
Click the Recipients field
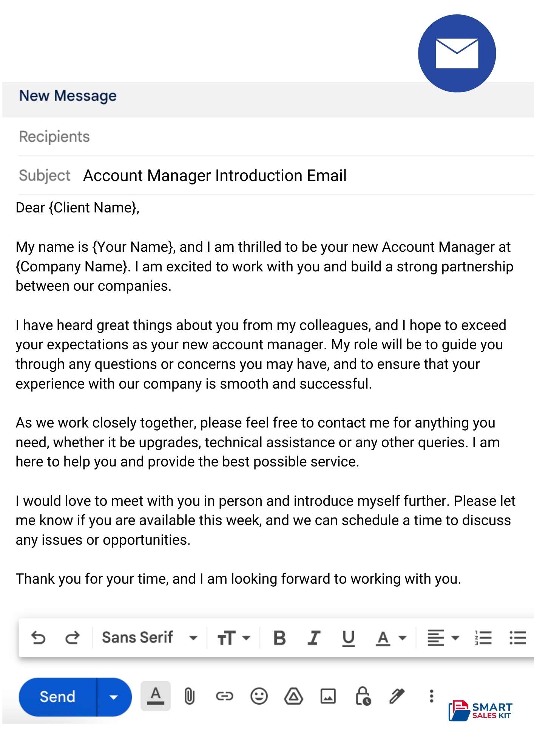(276, 136)
